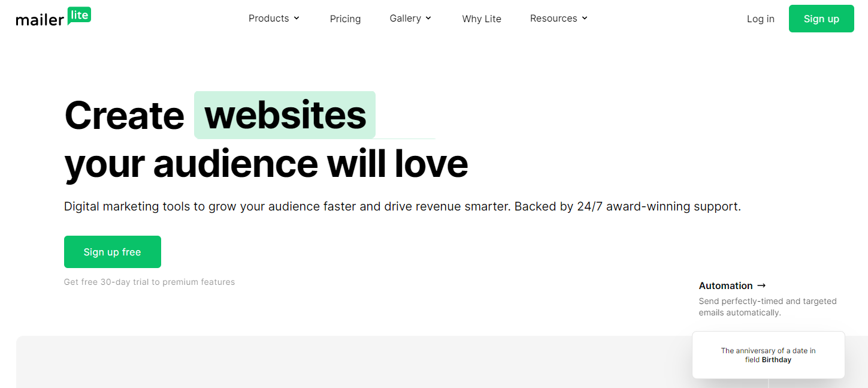Go to the Pricing page
Screen dimensions: 868x388
tap(345, 19)
